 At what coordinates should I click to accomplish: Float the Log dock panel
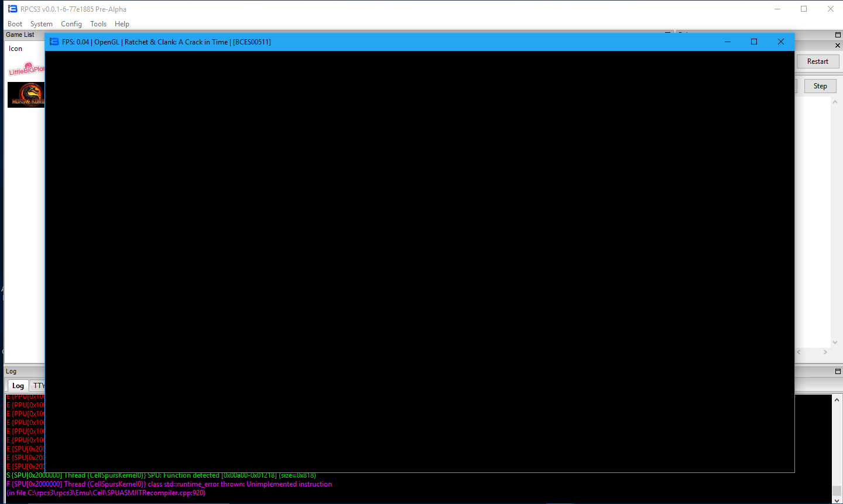pos(838,371)
